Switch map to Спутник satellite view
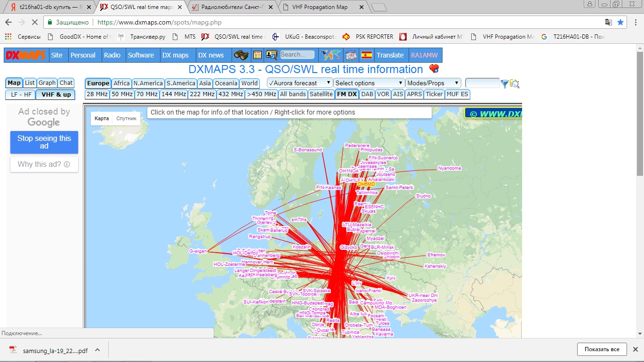644x362 pixels. tap(126, 119)
